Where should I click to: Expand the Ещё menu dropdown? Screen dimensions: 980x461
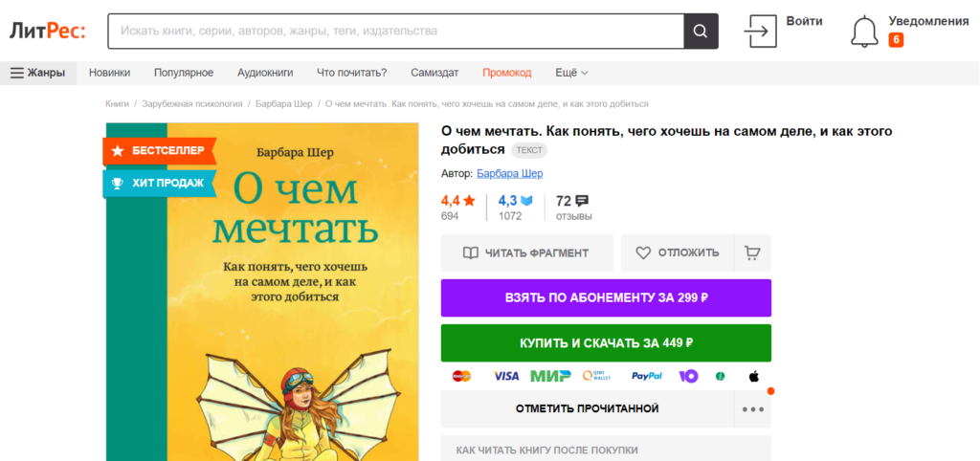(571, 73)
